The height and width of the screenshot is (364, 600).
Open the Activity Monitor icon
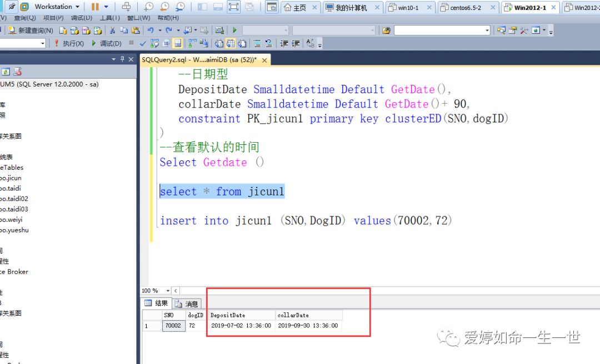[x=219, y=30]
